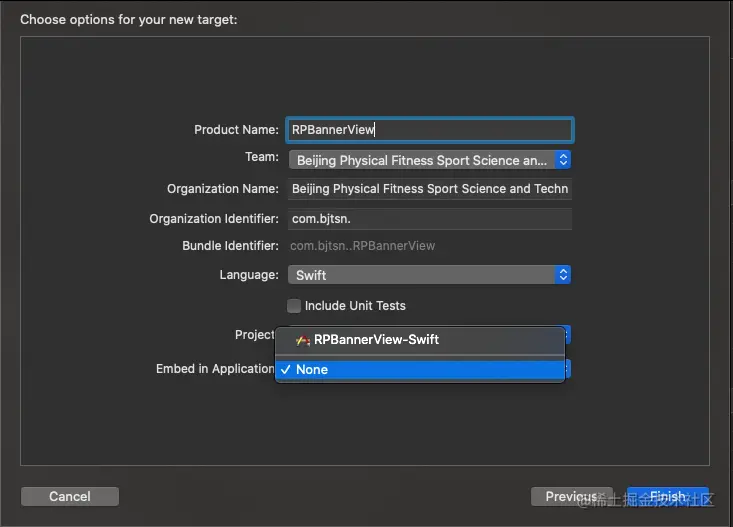
Task: Go back with the Previous button
Action: (572, 496)
